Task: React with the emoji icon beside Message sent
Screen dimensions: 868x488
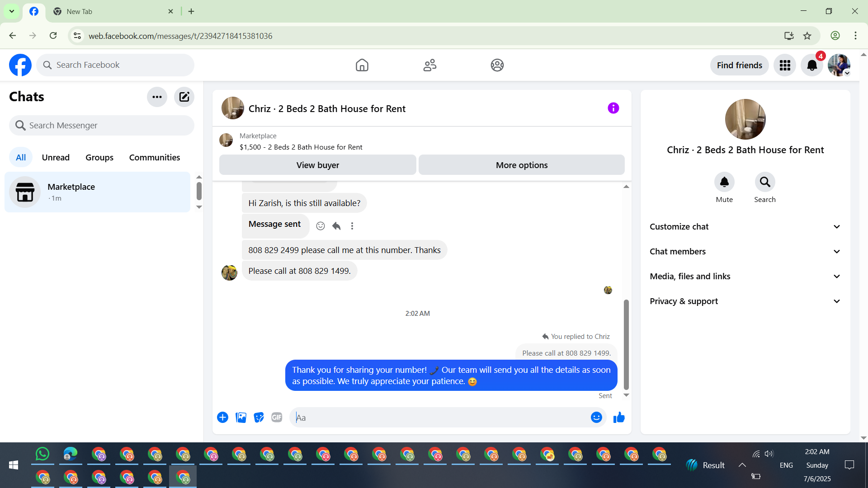Action: 321,226
